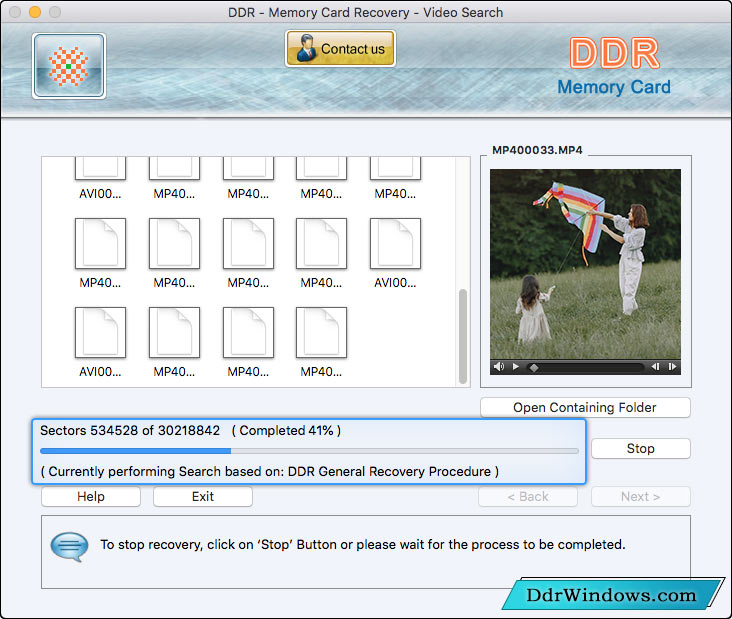Select the AVI00... file in the top row
This screenshot has height=619, width=732.
pos(100,178)
